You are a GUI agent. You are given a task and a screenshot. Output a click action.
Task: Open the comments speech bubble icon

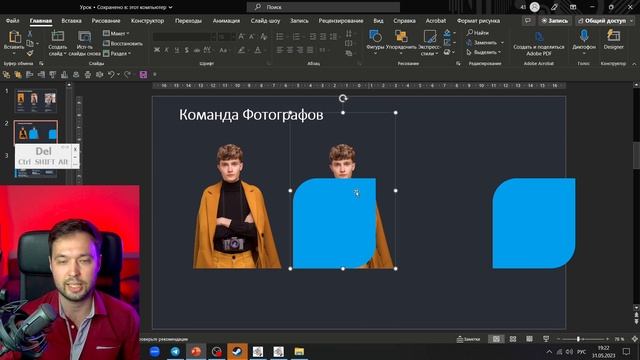(528, 20)
